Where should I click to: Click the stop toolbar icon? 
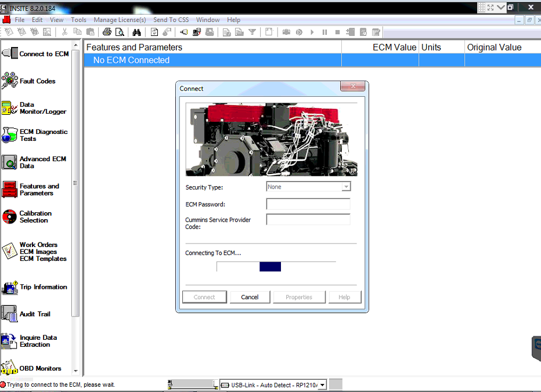pos(337,32)
